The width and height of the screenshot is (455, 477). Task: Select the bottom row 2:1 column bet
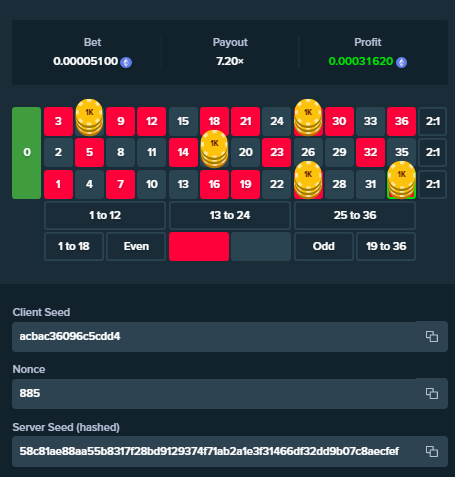(432, 184)
